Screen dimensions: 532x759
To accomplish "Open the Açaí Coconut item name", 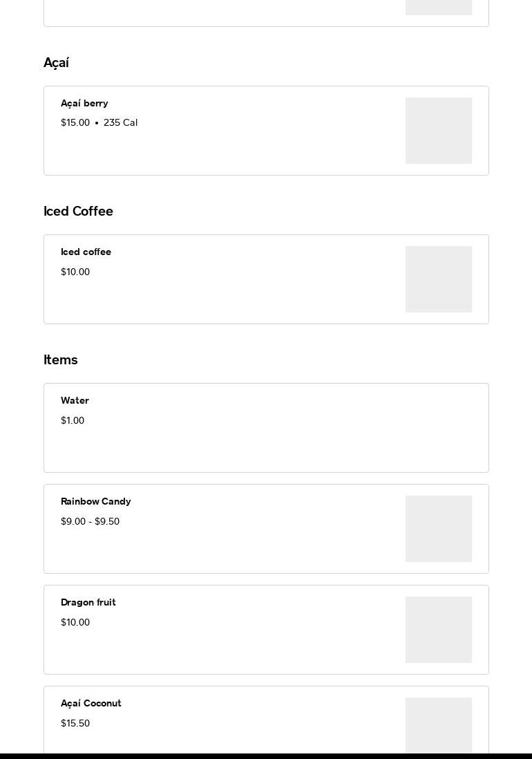I will (x=91, y=704).
